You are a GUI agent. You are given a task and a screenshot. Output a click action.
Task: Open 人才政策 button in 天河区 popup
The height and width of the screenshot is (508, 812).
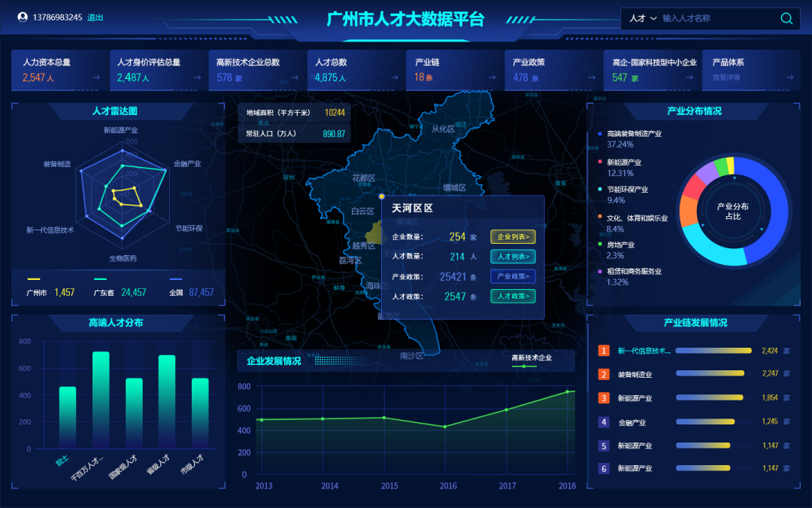[513, 296]
